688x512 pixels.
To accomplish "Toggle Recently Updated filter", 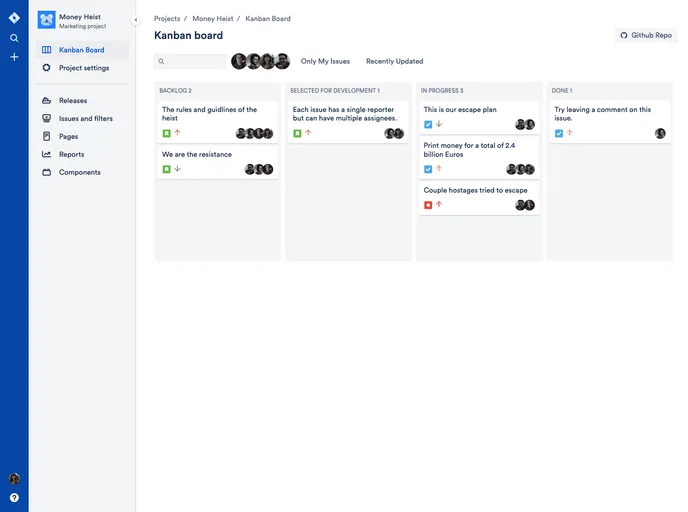I will [394, 61].
